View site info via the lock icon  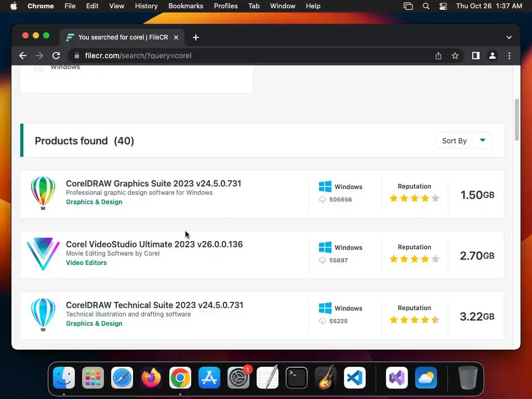click(x=77, y=56)
